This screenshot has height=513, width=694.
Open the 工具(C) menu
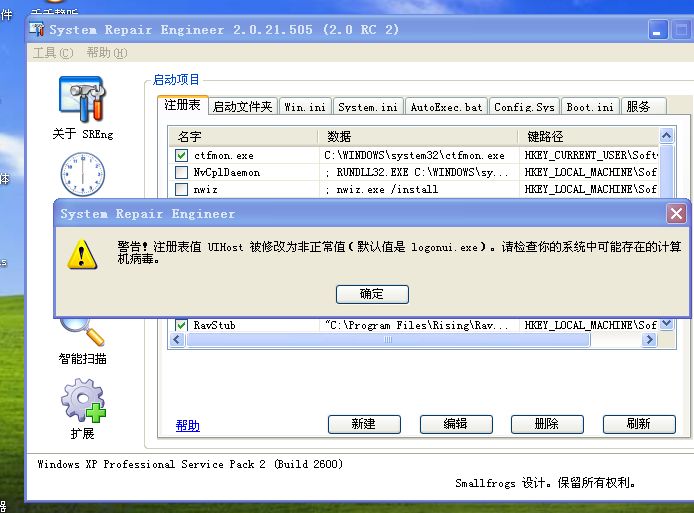53,53
